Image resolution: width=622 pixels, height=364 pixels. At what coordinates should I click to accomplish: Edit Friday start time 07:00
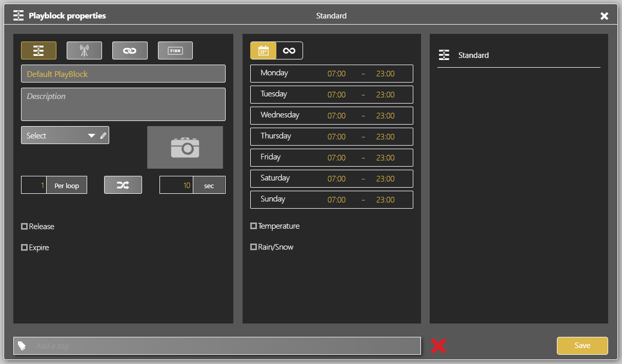[x=336, y=158]
